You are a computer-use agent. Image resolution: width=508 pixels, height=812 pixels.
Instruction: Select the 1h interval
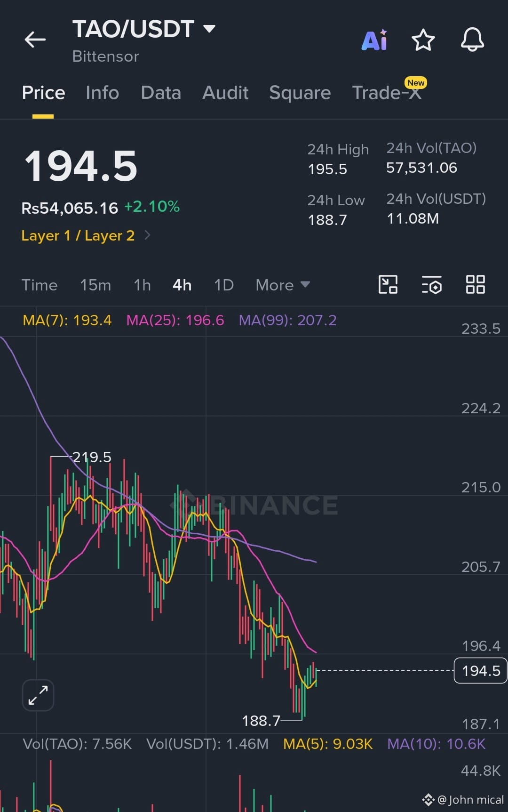click(x=142, y=285)
